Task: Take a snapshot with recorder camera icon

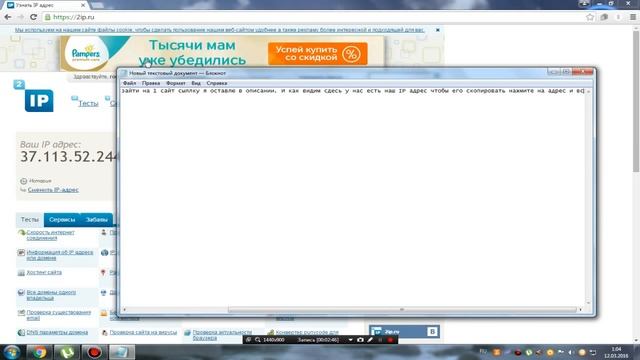Action: (360, 340)
